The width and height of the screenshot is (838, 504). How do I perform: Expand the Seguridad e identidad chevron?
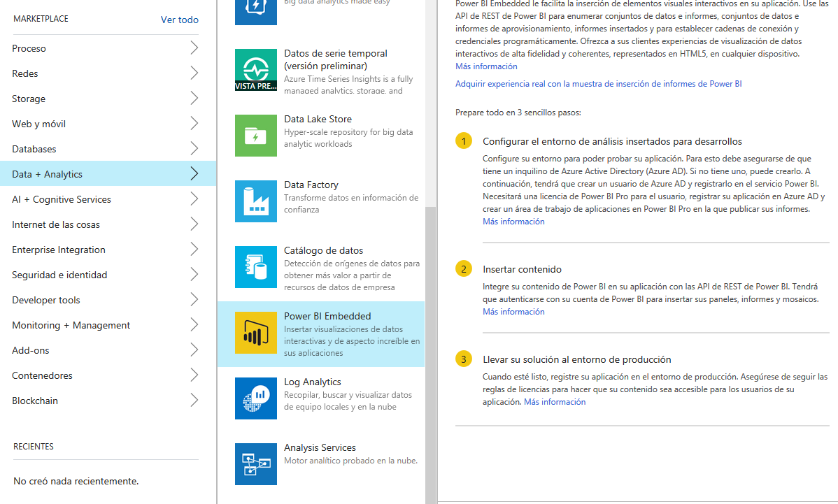tap(194, 275)
